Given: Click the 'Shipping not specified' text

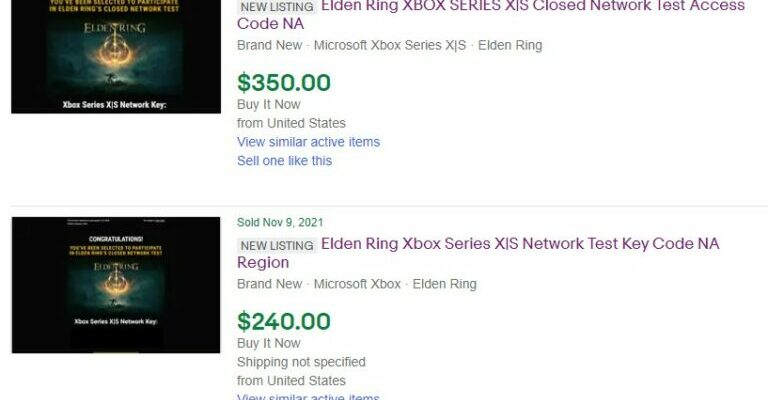Looking at the screenshot, I should pyautogui.click(x=301, y=362).
